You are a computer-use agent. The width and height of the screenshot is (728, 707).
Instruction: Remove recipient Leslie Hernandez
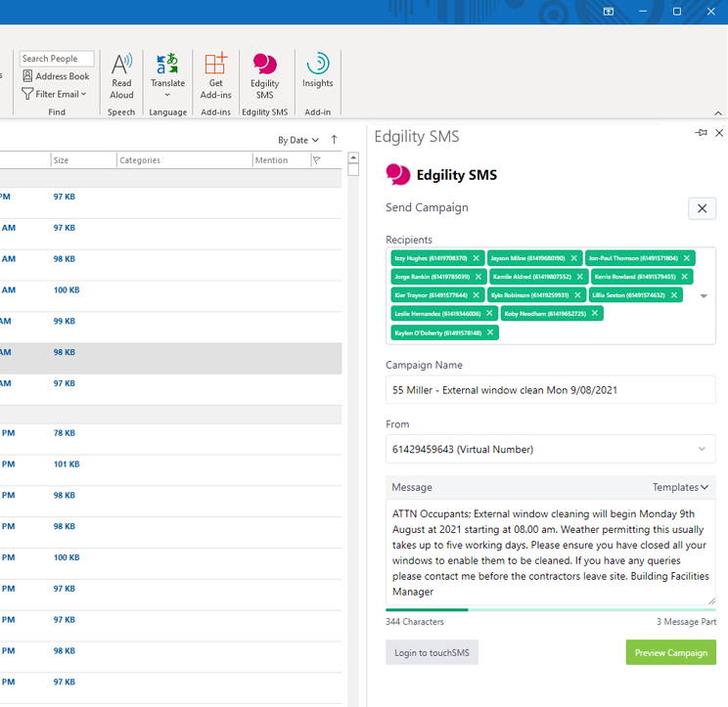[x=489, y=313]
